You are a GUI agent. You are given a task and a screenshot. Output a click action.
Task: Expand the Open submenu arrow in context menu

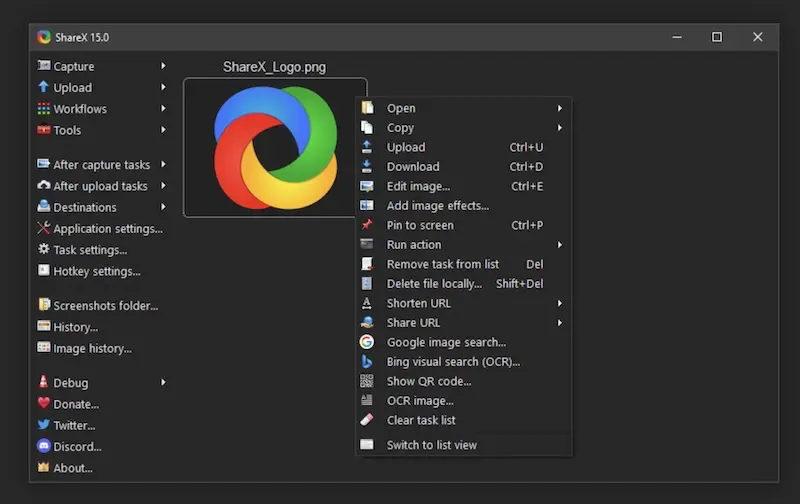[560, 108]
